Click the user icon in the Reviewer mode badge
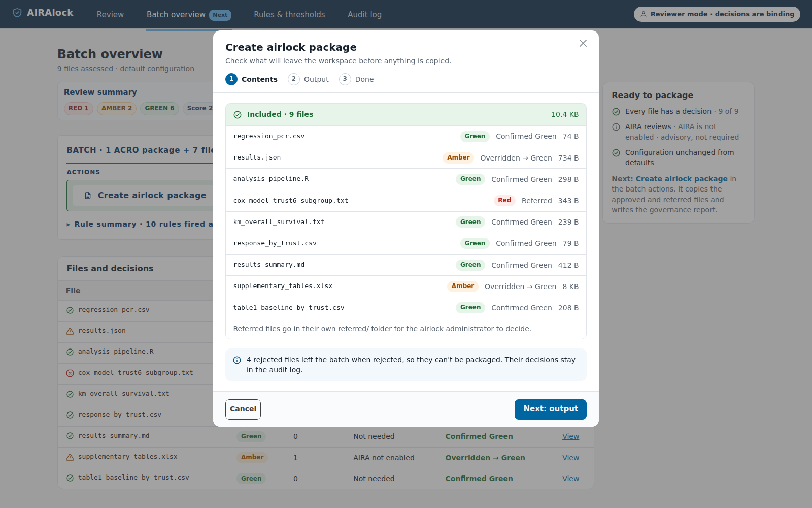The height and width of the screenshot is (508, 812). point(644,14)
